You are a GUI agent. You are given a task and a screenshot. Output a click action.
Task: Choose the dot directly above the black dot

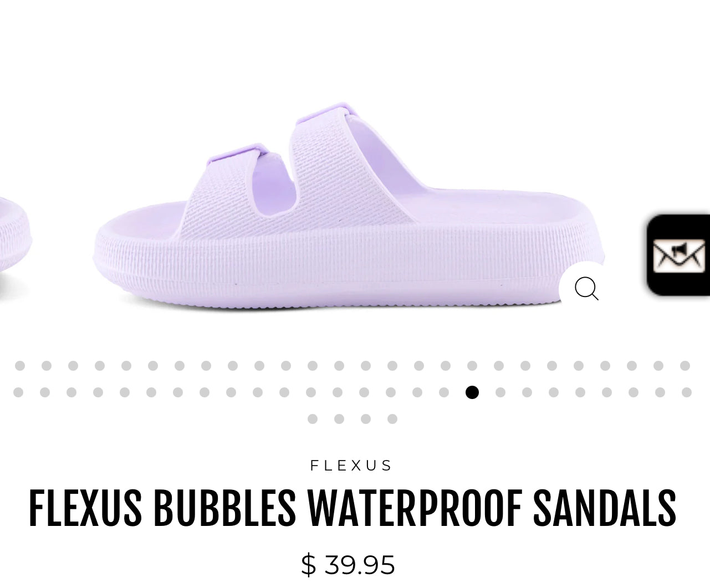coord(472,366)
